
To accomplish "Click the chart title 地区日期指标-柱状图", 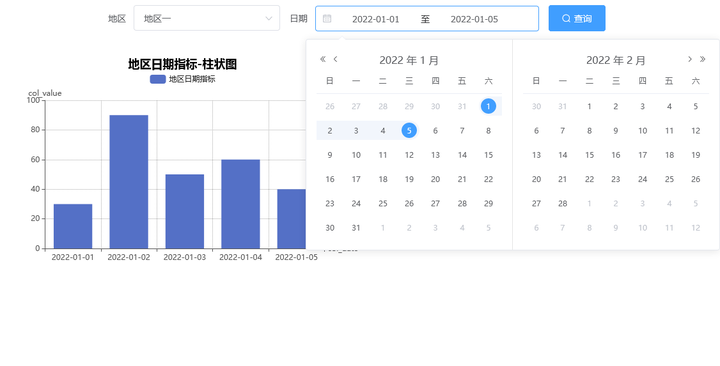I will (x=182, y=64).
